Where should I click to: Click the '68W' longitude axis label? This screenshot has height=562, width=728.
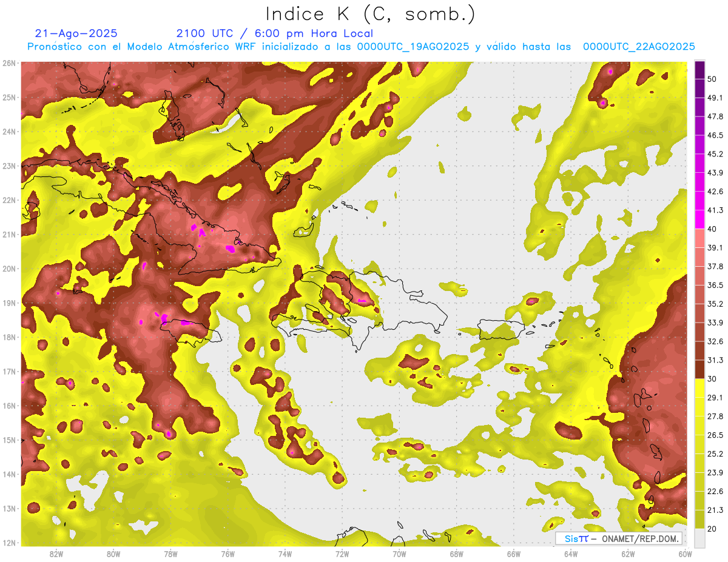click(x=457, y=554)
